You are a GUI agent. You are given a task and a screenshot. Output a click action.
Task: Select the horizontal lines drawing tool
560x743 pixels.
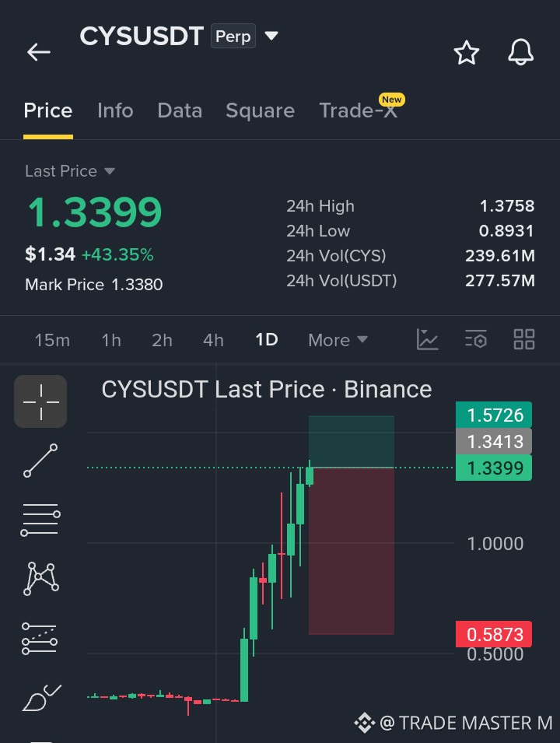pos(40,520)
